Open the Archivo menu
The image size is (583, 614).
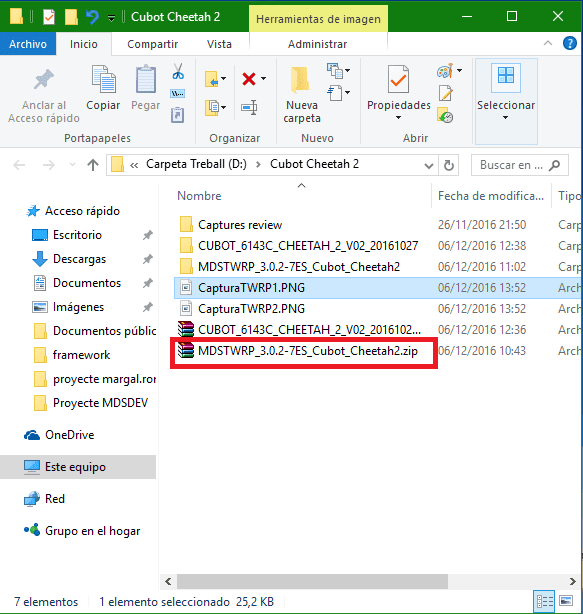pyautogui.click(x=28, y=44)
